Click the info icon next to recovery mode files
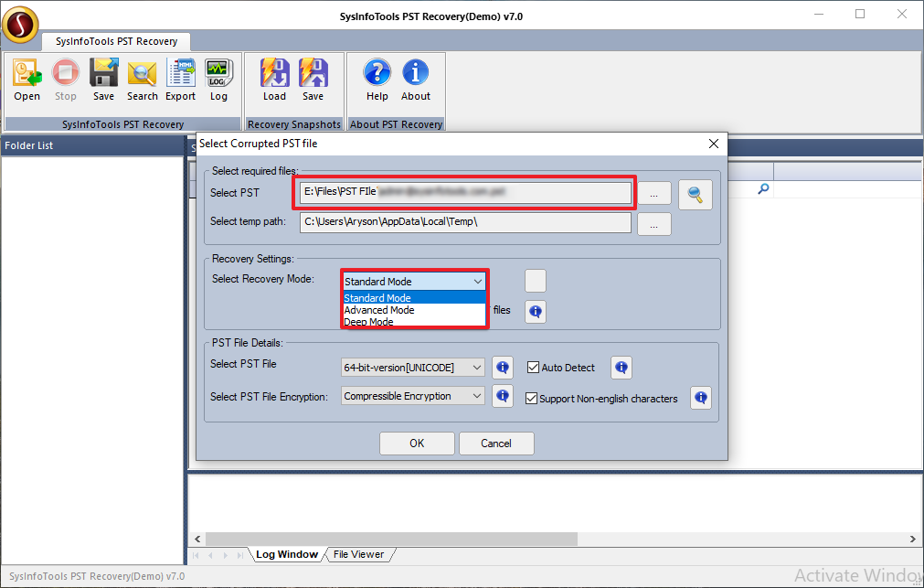This screenshot has width=924, height=588. 535,311
